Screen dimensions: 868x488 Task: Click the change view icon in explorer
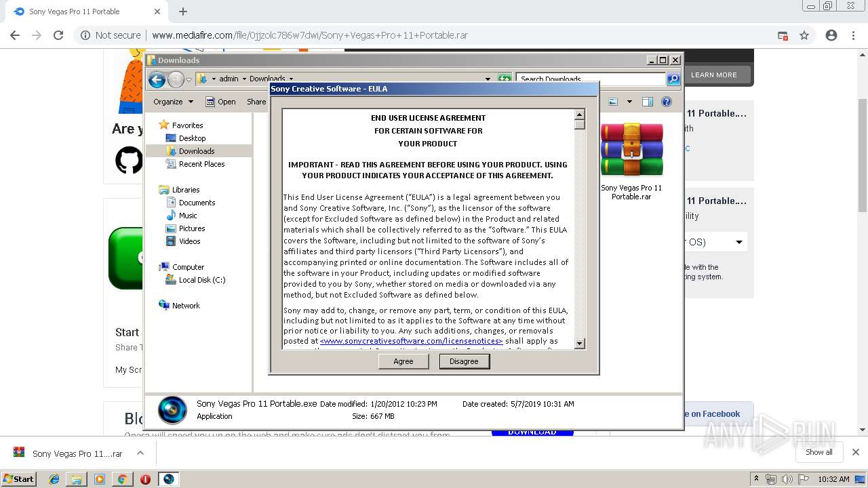pyautogui.click(x=613, y=102)
